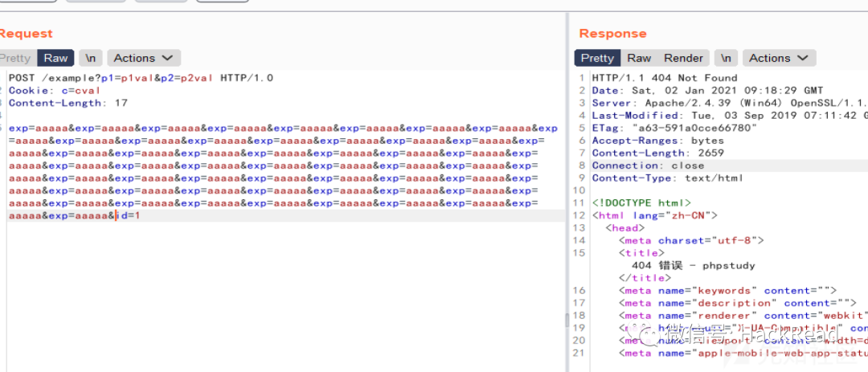868x372 pixels.
Task: Click the HTTP/1.1 404 Not Found status line
Action: (665, 78)
